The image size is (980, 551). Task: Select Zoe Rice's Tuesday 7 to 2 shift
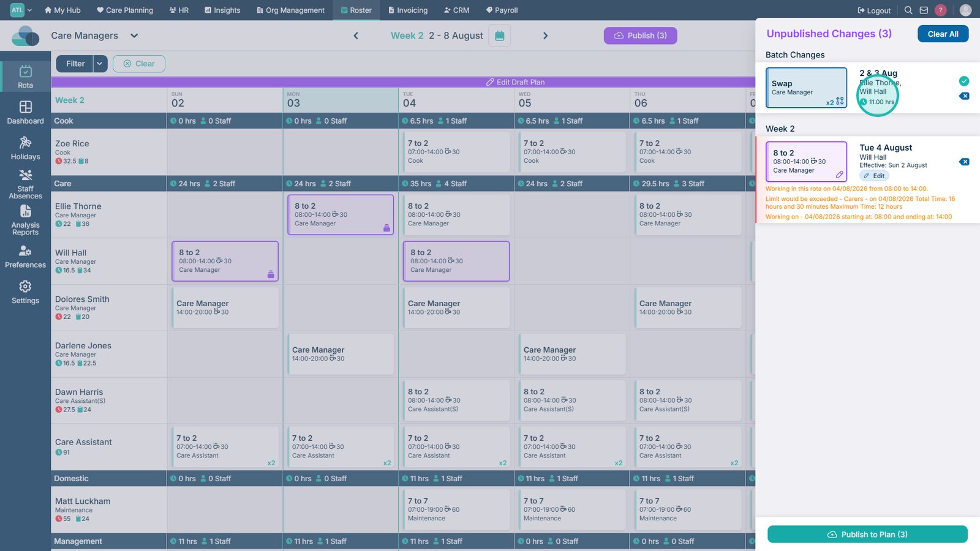pyautogui.click(x=456, y=152)
